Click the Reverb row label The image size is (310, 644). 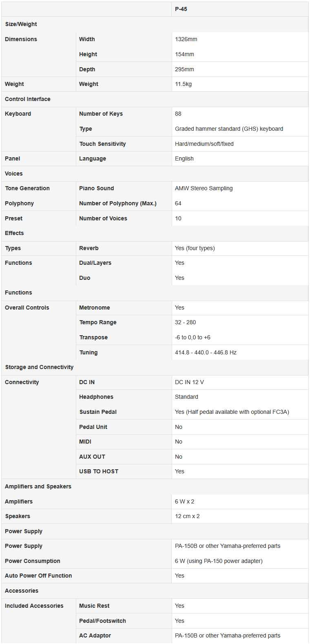coord(89,248)
